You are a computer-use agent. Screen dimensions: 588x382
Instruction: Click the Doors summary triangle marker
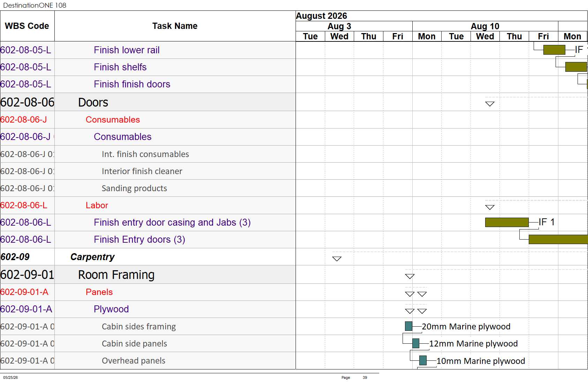pyautogui.click(x=490, y=104)
